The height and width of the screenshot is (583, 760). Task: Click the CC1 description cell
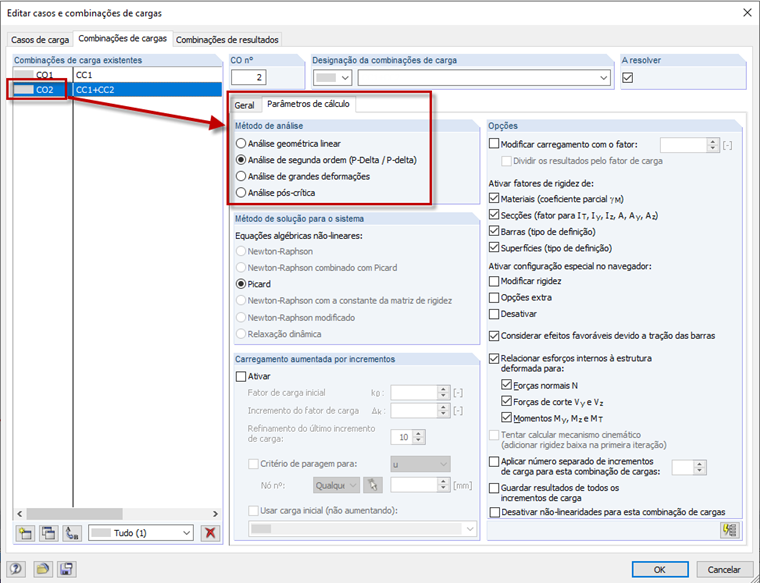point(148,75)
